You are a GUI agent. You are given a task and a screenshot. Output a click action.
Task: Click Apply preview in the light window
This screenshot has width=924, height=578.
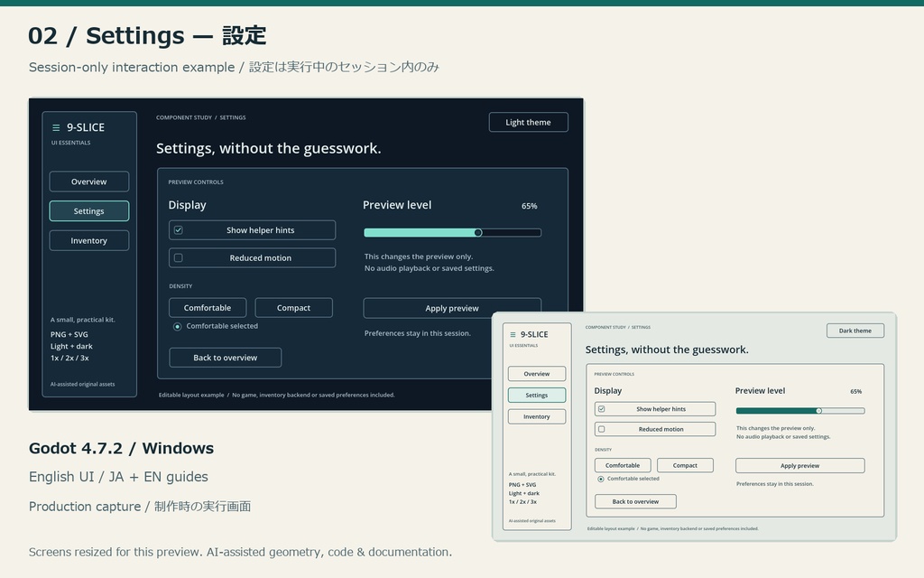(800, 465)
